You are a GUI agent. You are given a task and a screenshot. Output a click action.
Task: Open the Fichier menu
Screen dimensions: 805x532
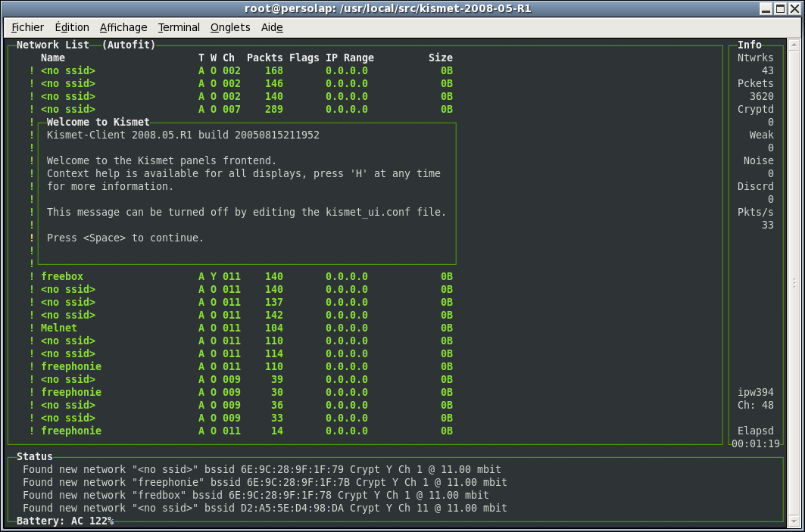click(28, 27)
